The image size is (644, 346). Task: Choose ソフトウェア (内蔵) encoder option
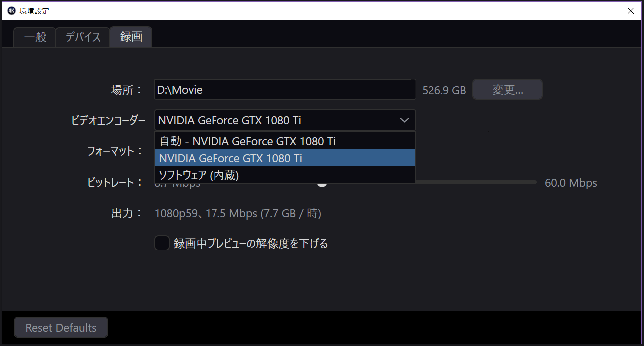(x=285, y=175)
